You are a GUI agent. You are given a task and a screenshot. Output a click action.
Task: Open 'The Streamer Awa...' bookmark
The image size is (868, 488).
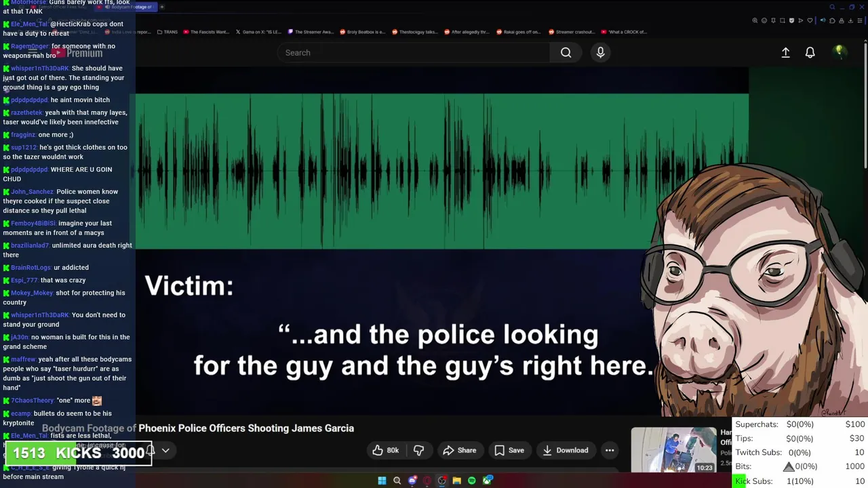(311, 32)
